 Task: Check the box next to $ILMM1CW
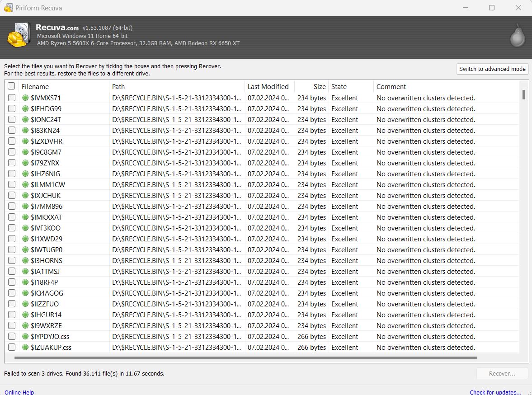tap(12, 184)
